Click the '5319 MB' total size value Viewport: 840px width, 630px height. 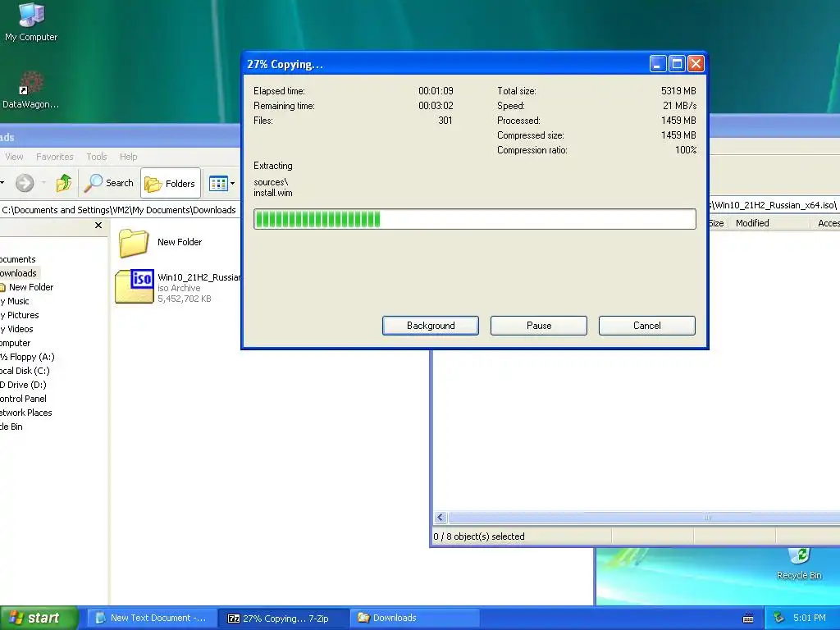click(678, 91)
